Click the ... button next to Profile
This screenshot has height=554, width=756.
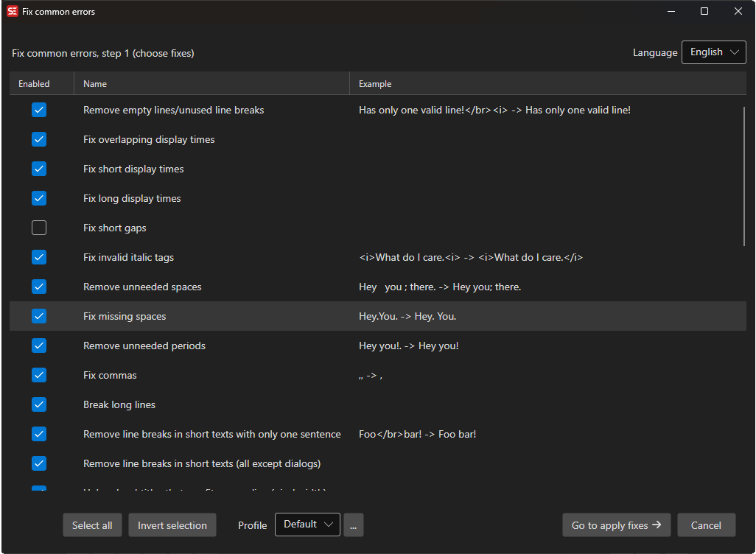tap(353, 525)
